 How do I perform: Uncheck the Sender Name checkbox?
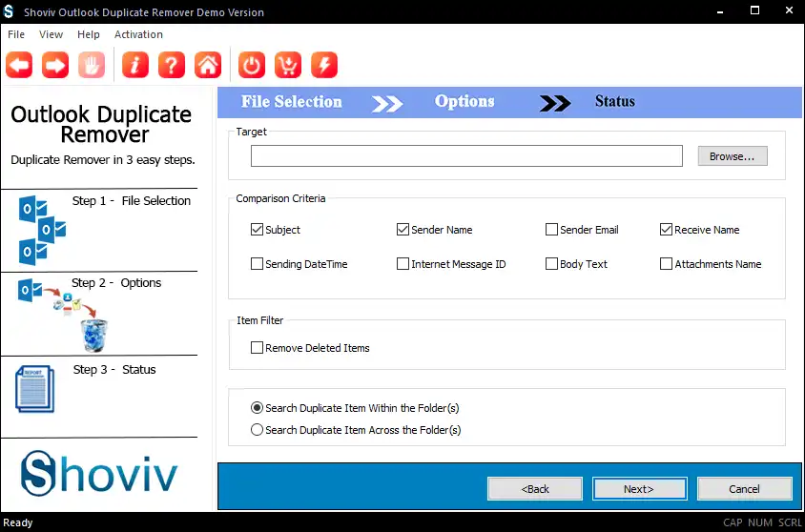coord(402,230)
